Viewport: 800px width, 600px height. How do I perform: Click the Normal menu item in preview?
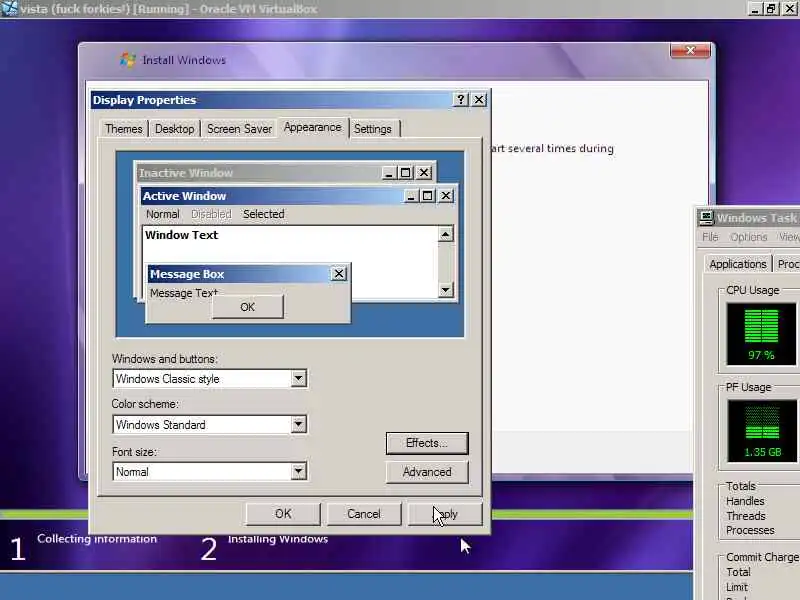(163, 214)
